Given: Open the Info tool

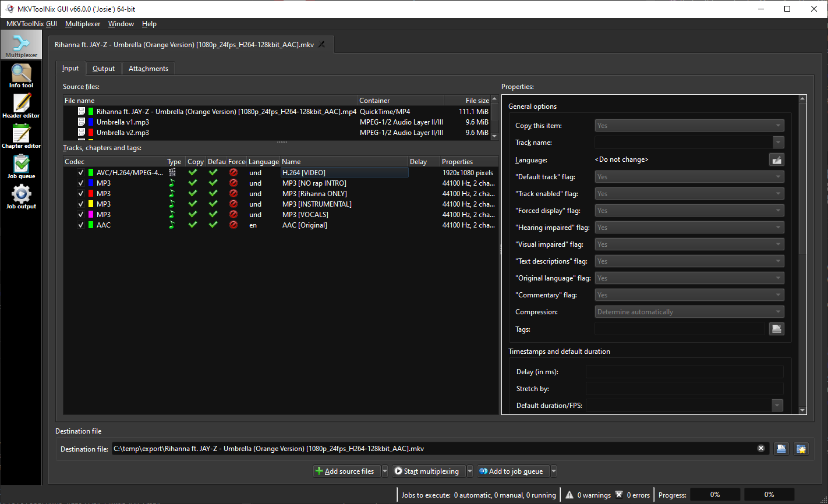Looking at the screenshot, I should (21, 76).
